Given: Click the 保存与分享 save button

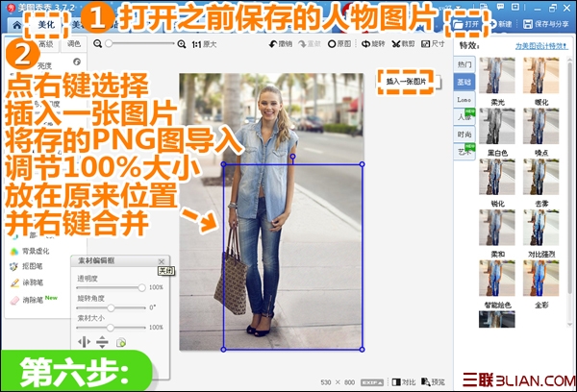Looking at the screenshot, I should (546, 24).
